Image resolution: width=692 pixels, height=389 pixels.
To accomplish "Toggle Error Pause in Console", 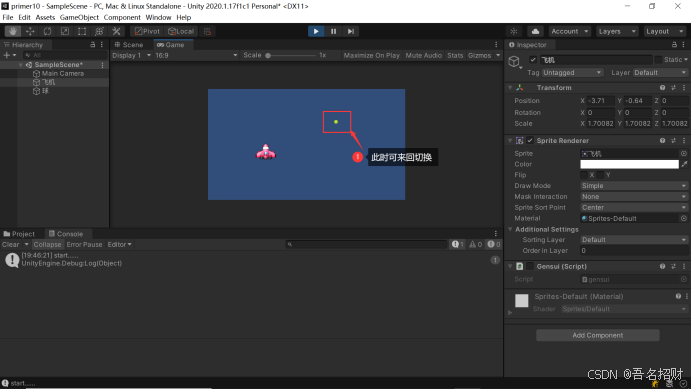I will (84, 244).
